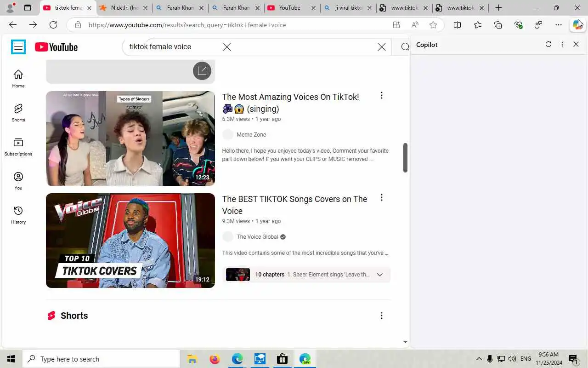Image resolution: width=588 pixels, height=368 pixels.
Task: Click the ENG language indicator
Action: (x=526, y=359)
